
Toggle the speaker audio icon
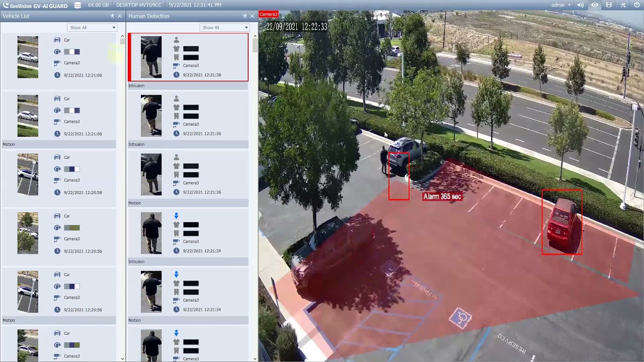(x=581, y=5)
